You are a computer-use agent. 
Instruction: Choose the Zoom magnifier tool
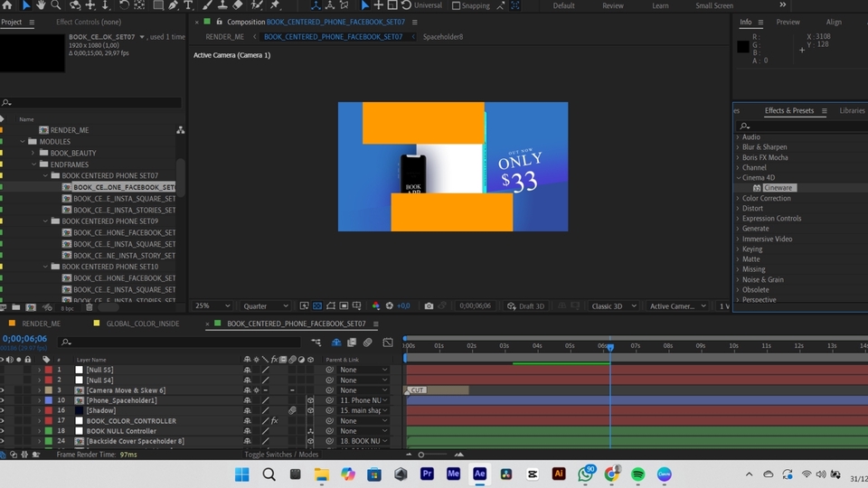pyautogui.click(x=56, y=5)
